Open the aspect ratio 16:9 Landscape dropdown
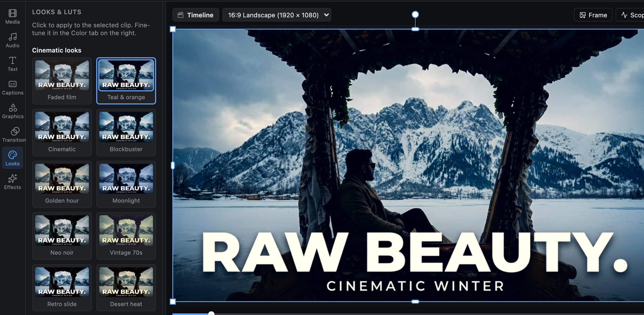644x315 pixels. coord(277,15)
